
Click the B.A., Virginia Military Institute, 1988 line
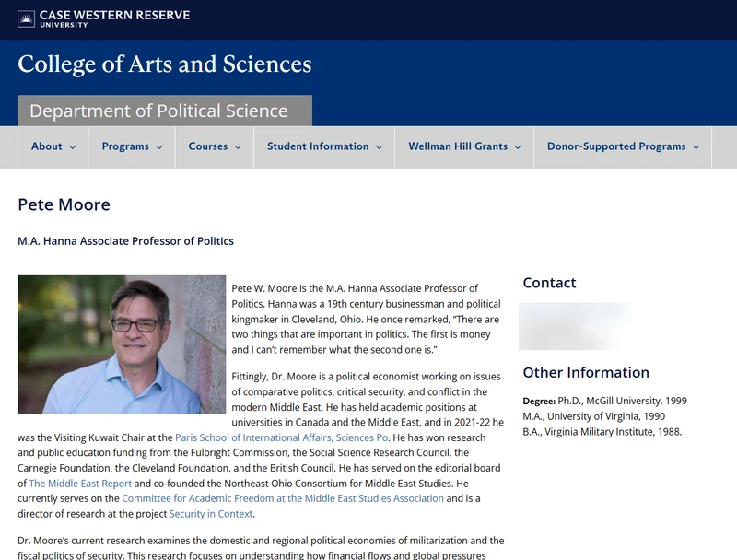[x=602, y=432]
